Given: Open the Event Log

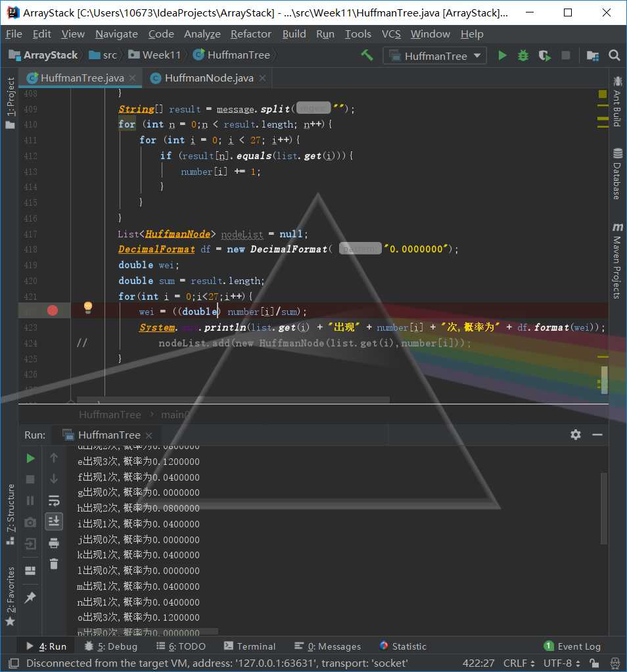Looking at the screenshot, I should coord(572,646).
